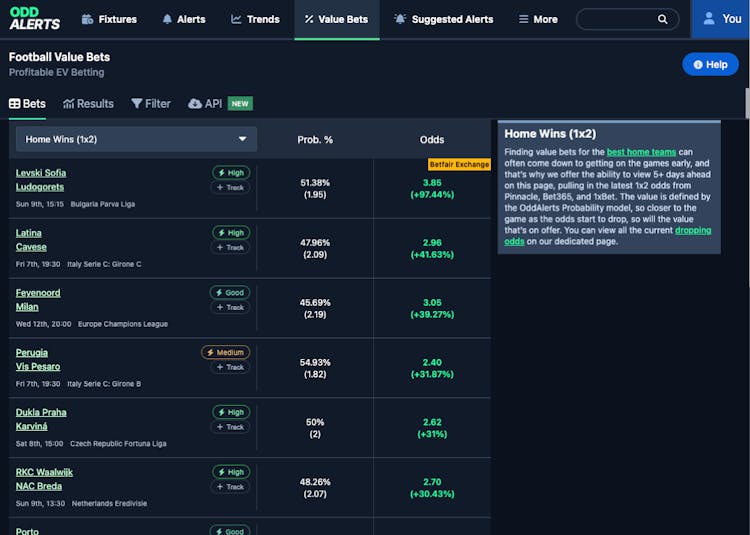Follow the best home teams link
Image resolution: width=750 pixels, height=535 pixels.
pyautogui.click(x=641, y=152)
